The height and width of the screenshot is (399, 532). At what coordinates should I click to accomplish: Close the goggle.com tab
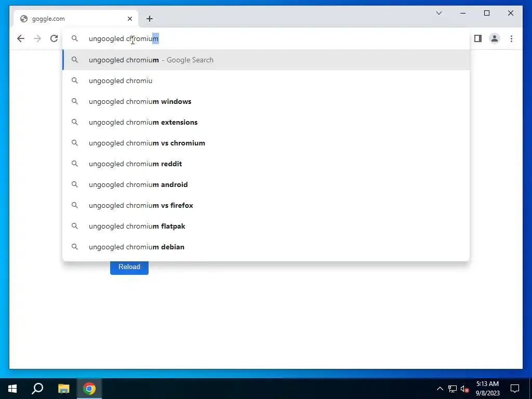[129, 19]
